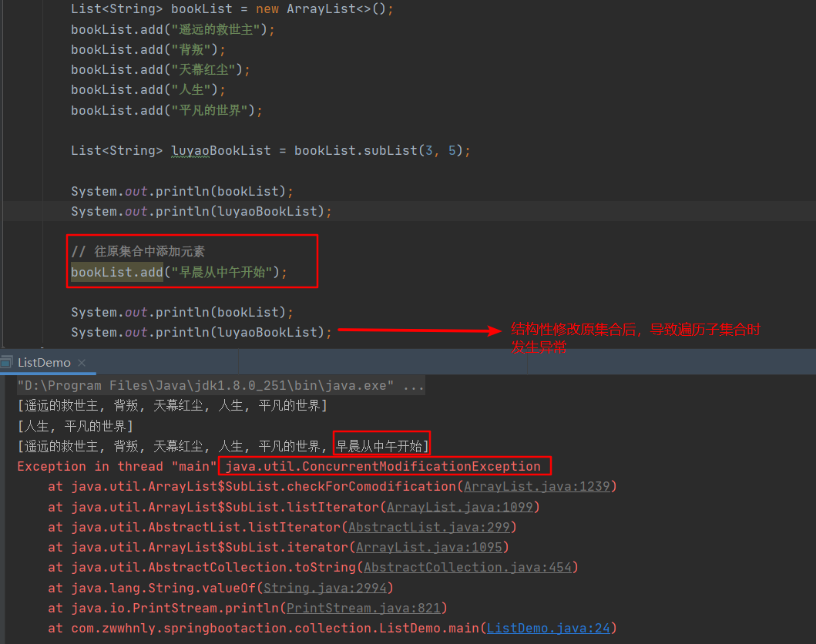Open ListDemo.java:24 stack trace link

coord(549,627)
